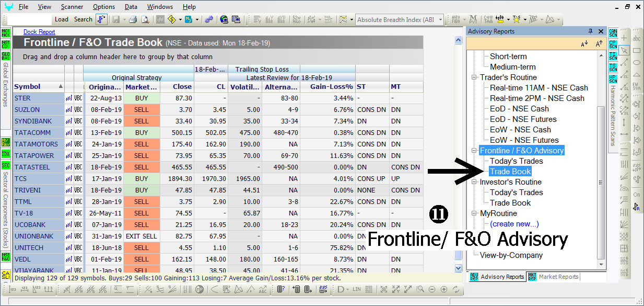Viewport: 644px width, 306px height.
Task: Click the Dock Report link
Action: click(x=39, y=32)
